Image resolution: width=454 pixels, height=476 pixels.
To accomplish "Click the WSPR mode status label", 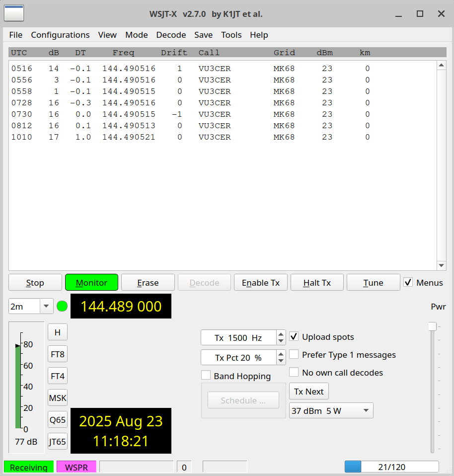I will [x=76, y=467].
